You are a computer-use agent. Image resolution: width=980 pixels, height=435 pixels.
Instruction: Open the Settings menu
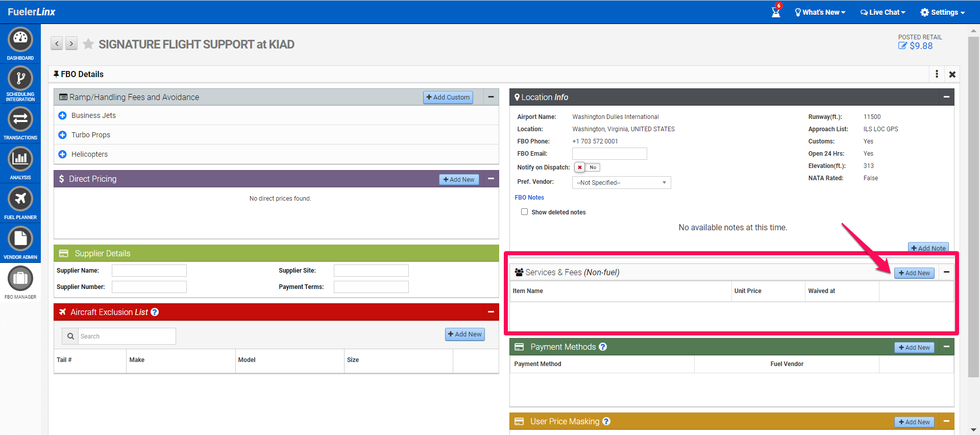coord(943,12)
